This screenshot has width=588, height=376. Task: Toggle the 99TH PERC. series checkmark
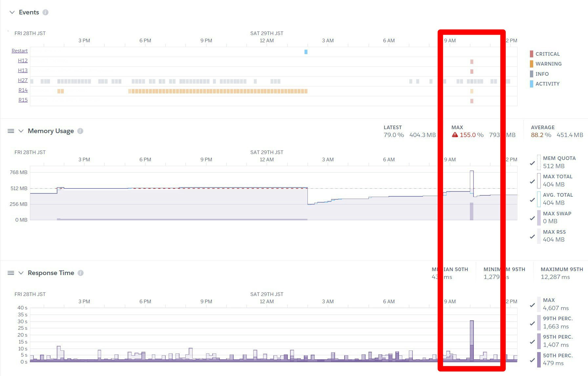(532, 323)
